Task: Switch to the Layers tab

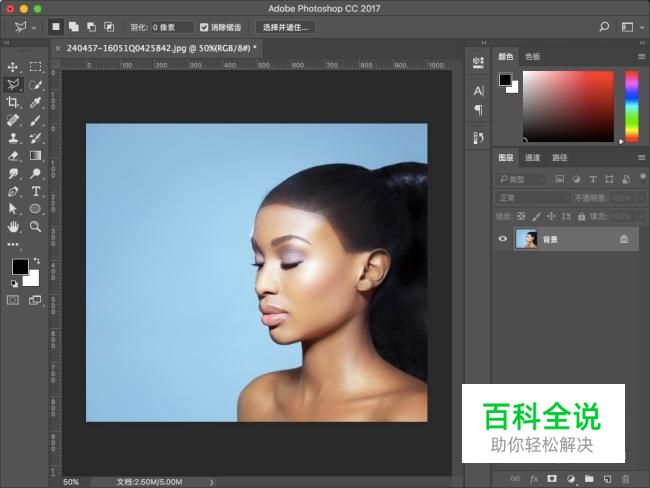Action: 505,158
